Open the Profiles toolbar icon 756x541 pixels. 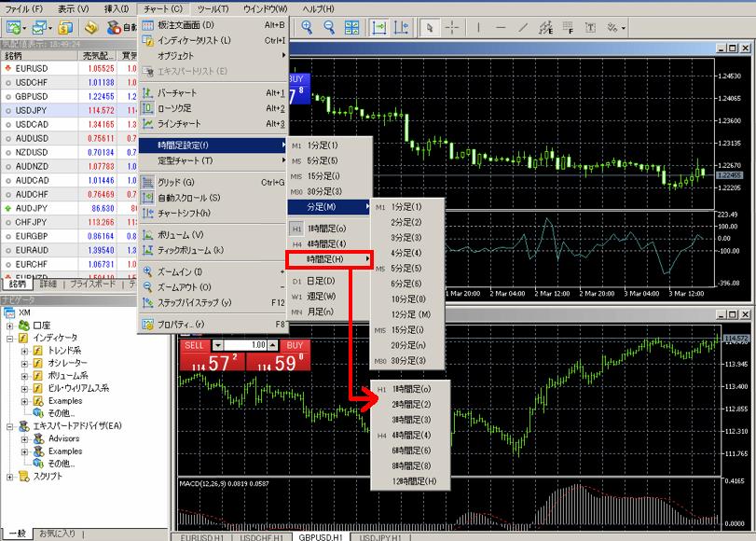(38, 28)
